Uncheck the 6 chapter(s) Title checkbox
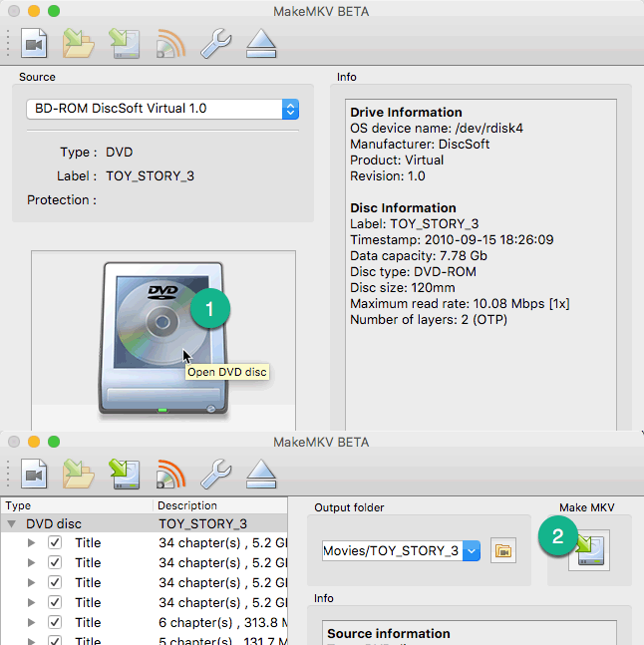Image resolution: width=644 pixels, height=645 pixels. pos(55,622)
